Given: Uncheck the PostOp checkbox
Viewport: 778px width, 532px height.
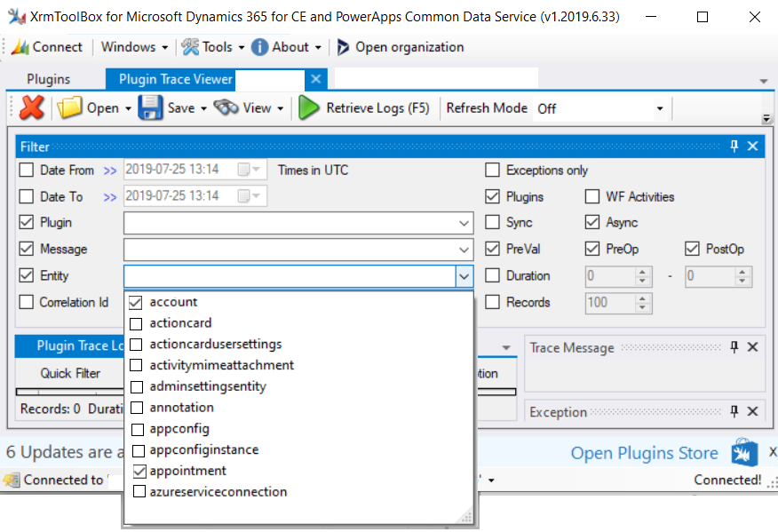Looking at the screenshot, I should (x=692, y=249).
